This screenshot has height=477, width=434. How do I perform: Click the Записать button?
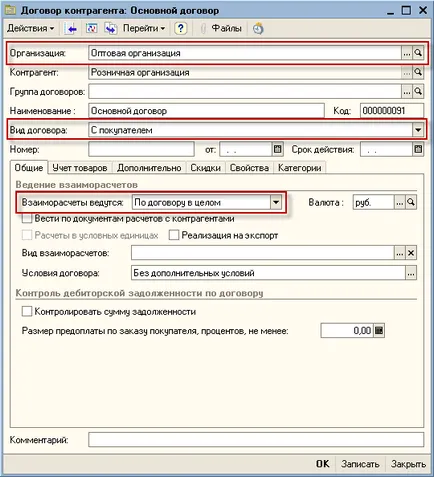360,464
